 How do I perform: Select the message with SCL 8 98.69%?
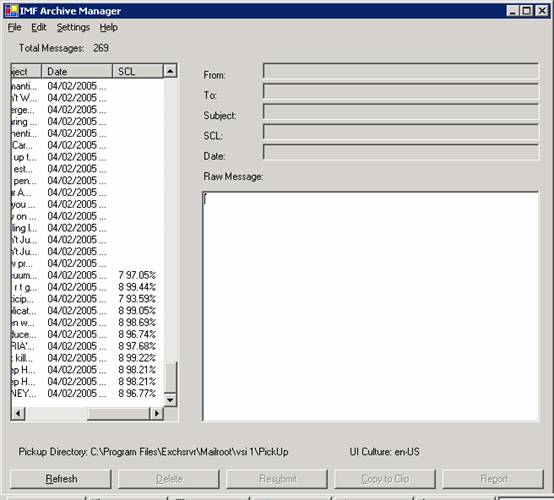point(87,323)
